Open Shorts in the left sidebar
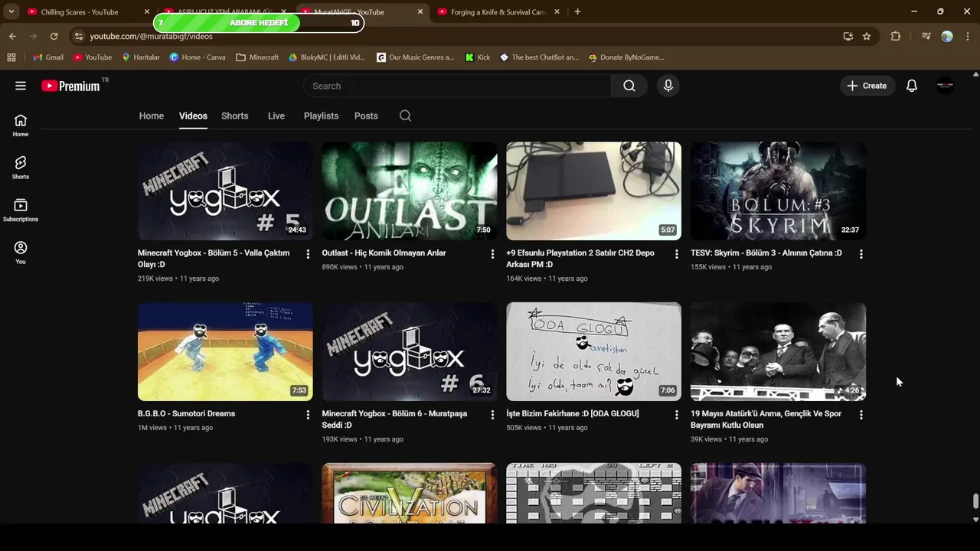 pos(21,168)
